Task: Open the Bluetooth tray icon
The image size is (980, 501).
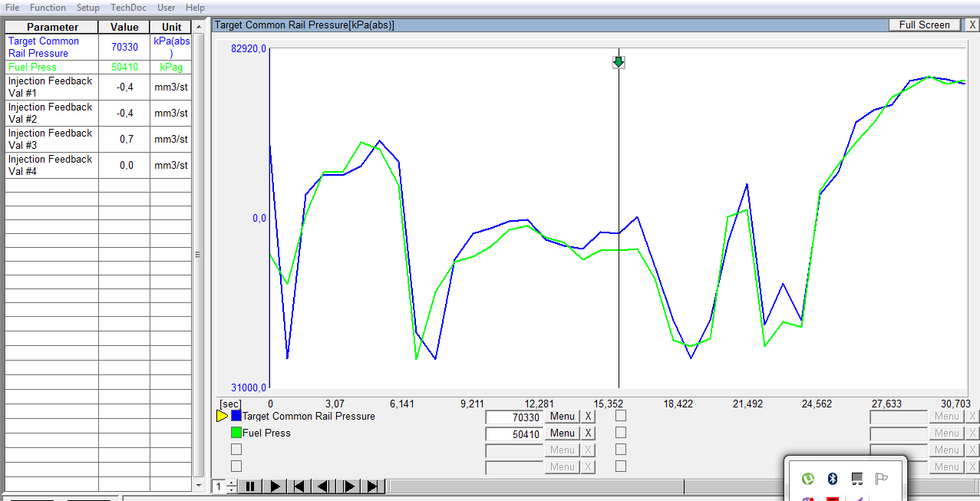Action: click(x=832, y=479)
